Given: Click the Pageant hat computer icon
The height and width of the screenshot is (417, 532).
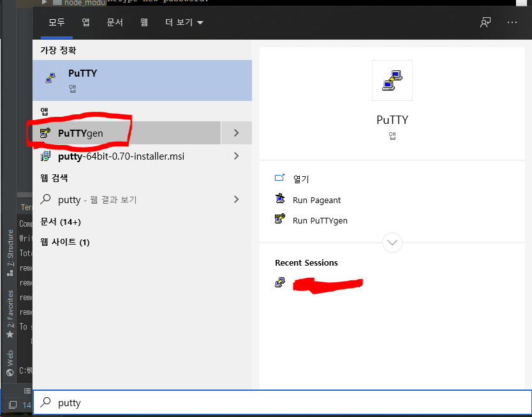Looking at the screenshot, I should (x=280, y=198).
